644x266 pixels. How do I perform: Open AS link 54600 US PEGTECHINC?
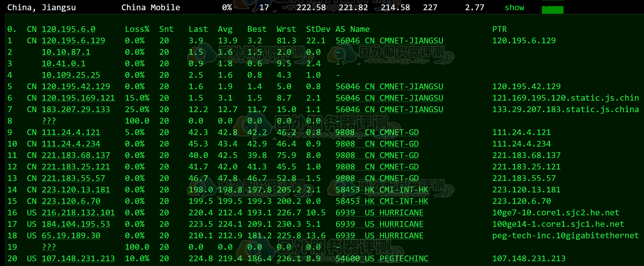[x=382, y=258]
